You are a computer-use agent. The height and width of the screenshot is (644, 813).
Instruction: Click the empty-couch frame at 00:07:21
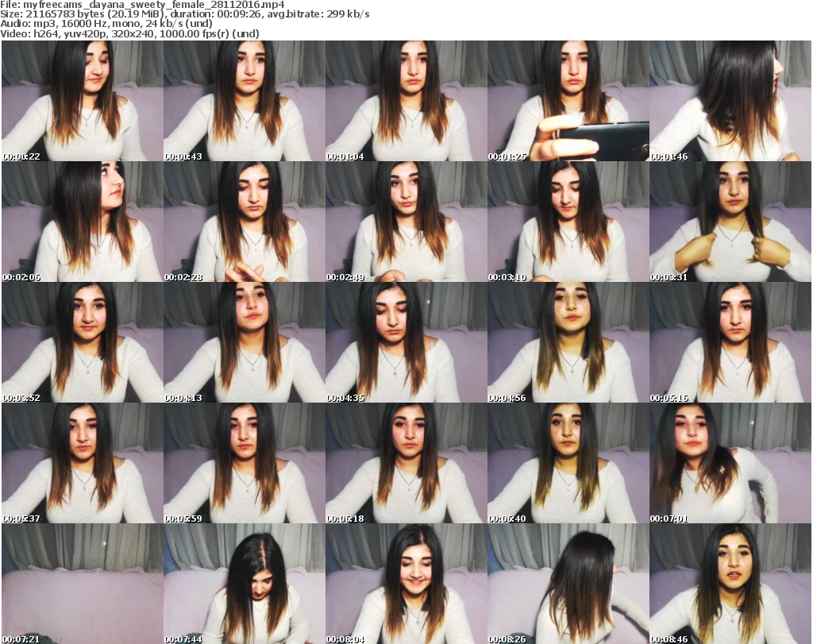pyautogui.click(x=83, y=584)
